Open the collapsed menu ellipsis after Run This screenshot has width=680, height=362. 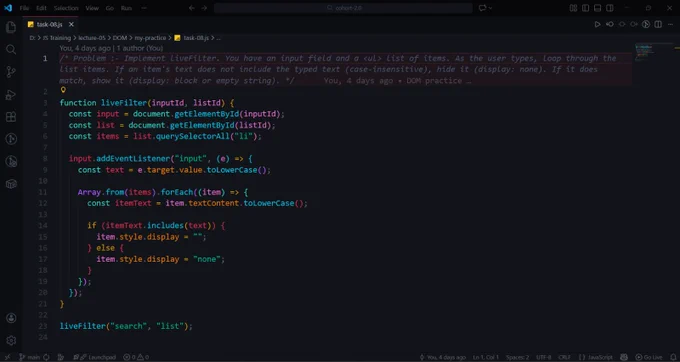click(x=144, y=8)
